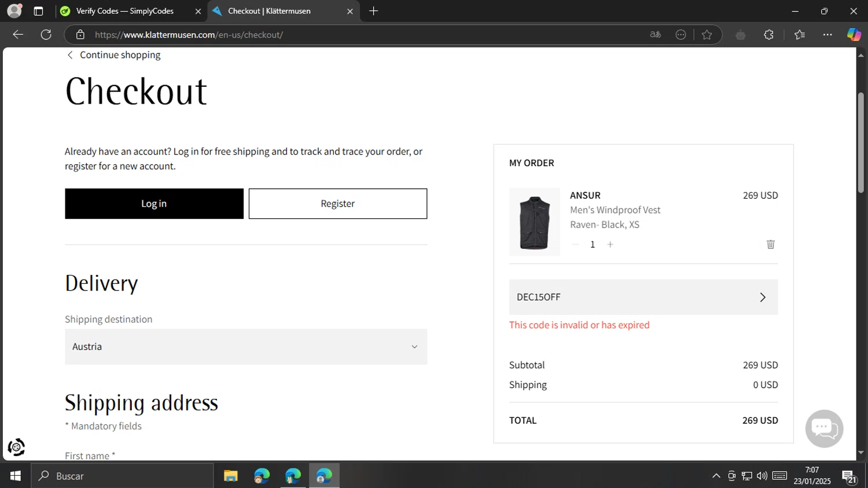Expand the Austria shipping destination dropdown
Image resolution: width=868 pixels, height=488 pixels.
246,347
